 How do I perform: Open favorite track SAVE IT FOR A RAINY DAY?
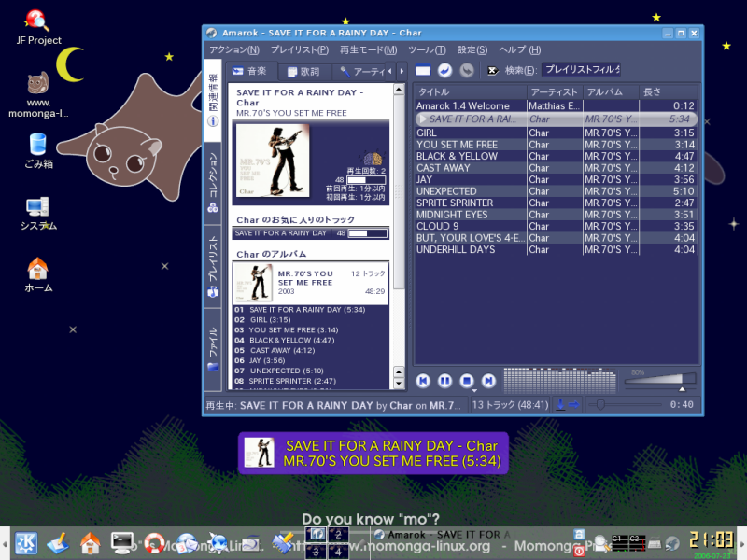[x=311, y=233]
